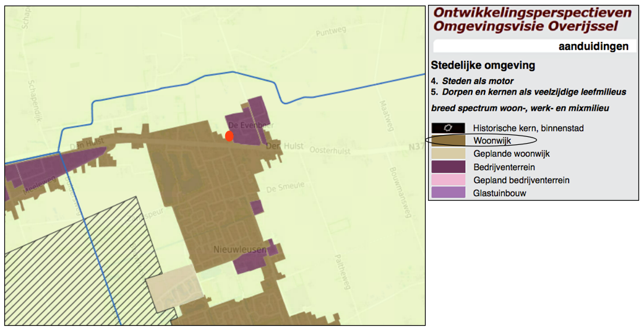Select the beige Geplande woonwijk legend swatch
Viewport: 644px width, 332px height.
[x=448, y=154]
